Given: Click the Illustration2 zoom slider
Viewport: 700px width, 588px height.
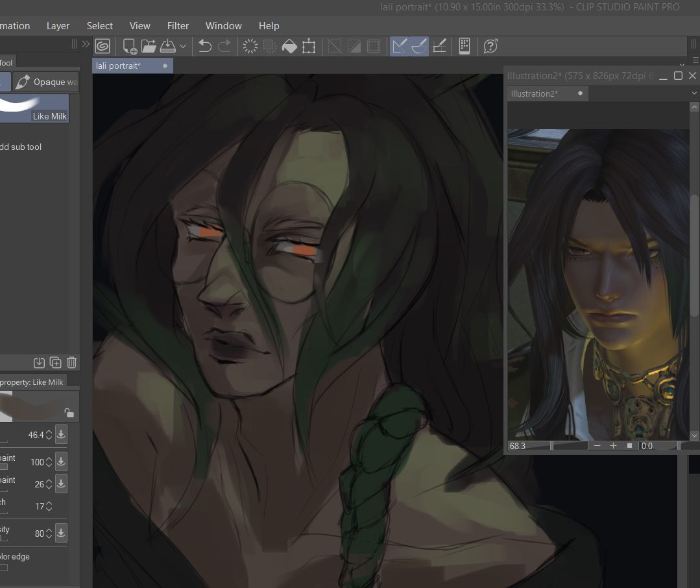Looking at the screenshot, I should (570, 446).
